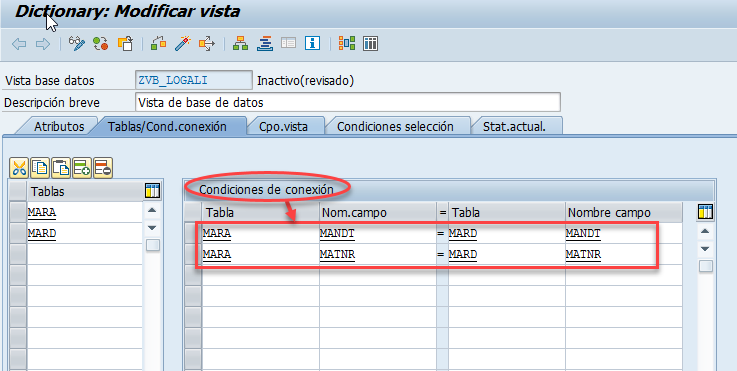Click the greyed window display icon
The width and height of the screenshot is (737, 371).
(x=289, y=43)
